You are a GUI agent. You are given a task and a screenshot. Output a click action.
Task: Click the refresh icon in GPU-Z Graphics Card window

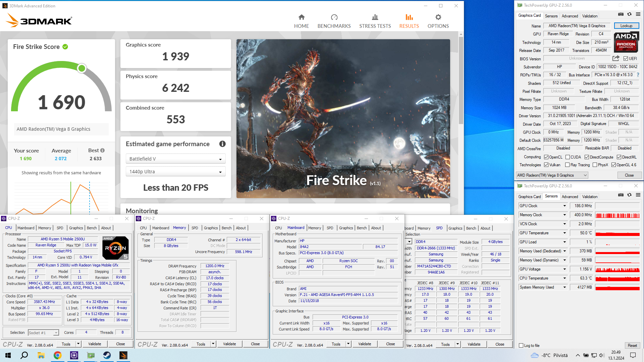click(x=630, y=14)
